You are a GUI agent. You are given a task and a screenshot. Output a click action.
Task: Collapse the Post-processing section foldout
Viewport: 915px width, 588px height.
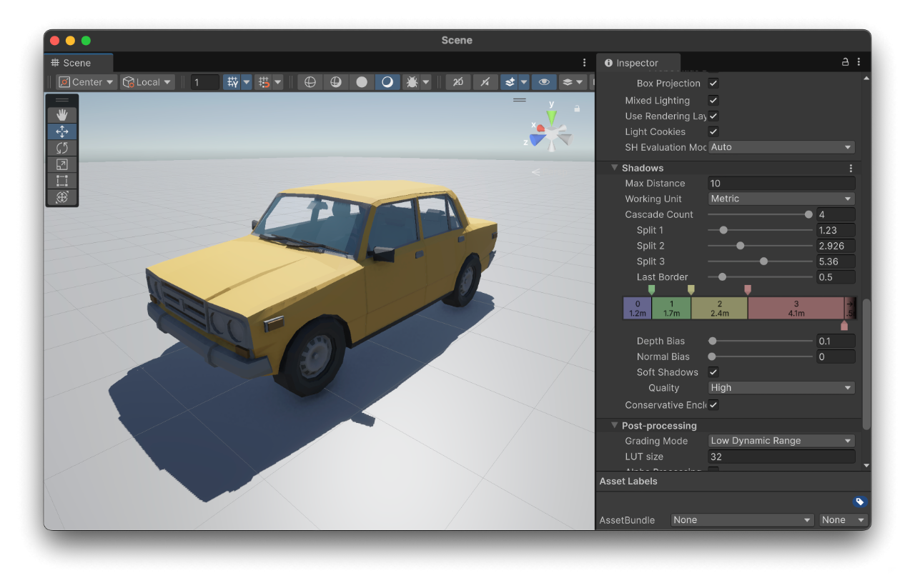click(x=613, y=426)
